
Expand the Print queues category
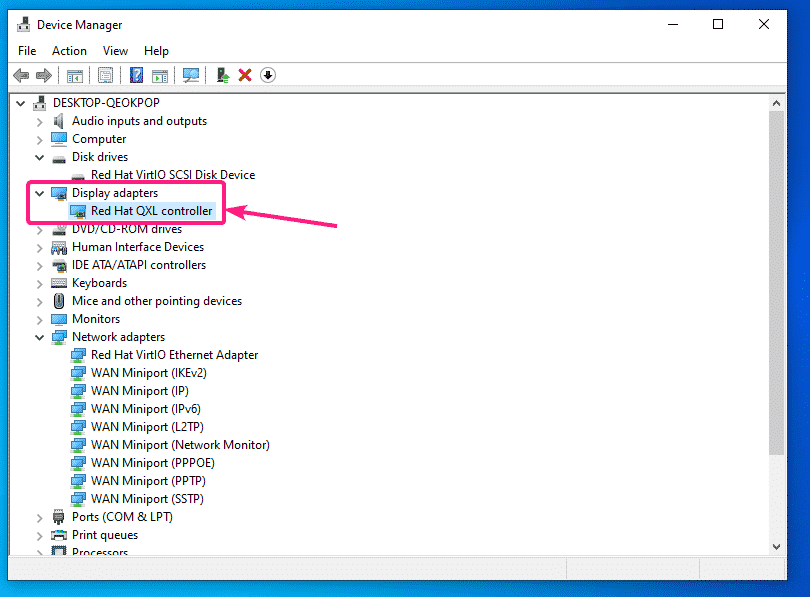(x=40, y=536)
